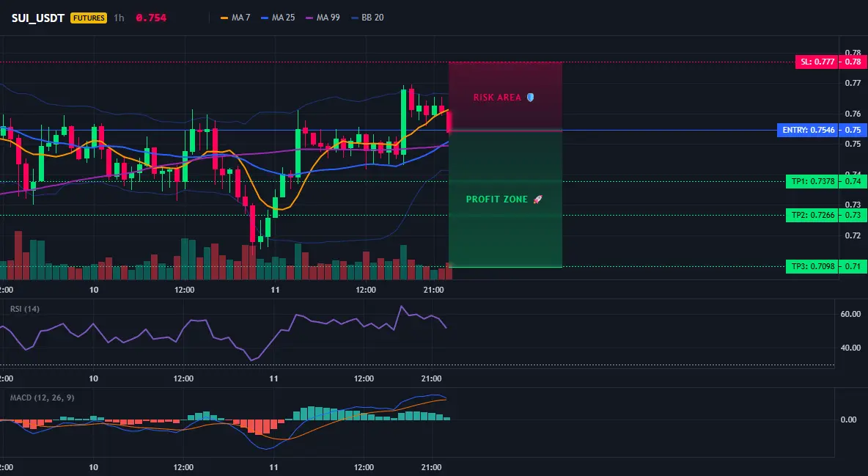Viewport: 868px width, 476px height.
Task: Toggle the MA 99 legend item
Action: [x=323, y=18]
